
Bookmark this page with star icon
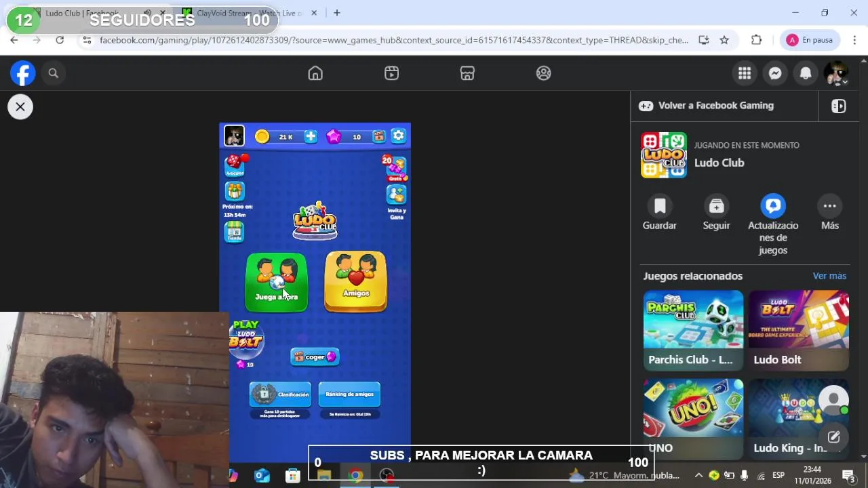pos(724,40)
